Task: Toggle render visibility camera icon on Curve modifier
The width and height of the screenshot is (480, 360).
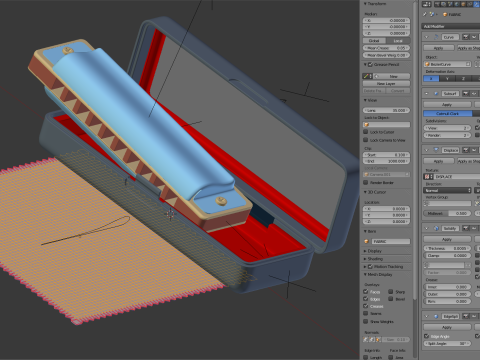Action: pyautogui.click(x=466, y=37)
